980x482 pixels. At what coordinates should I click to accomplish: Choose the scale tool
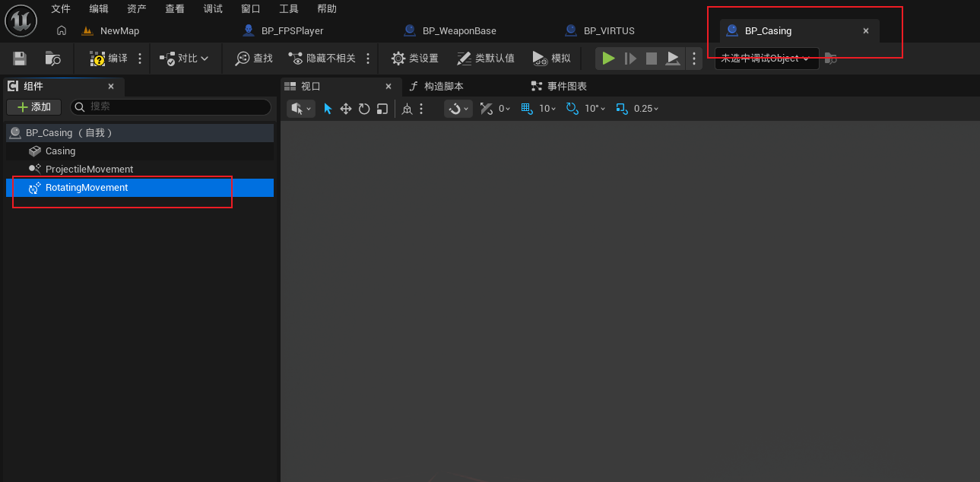click(x=382, y=109)
